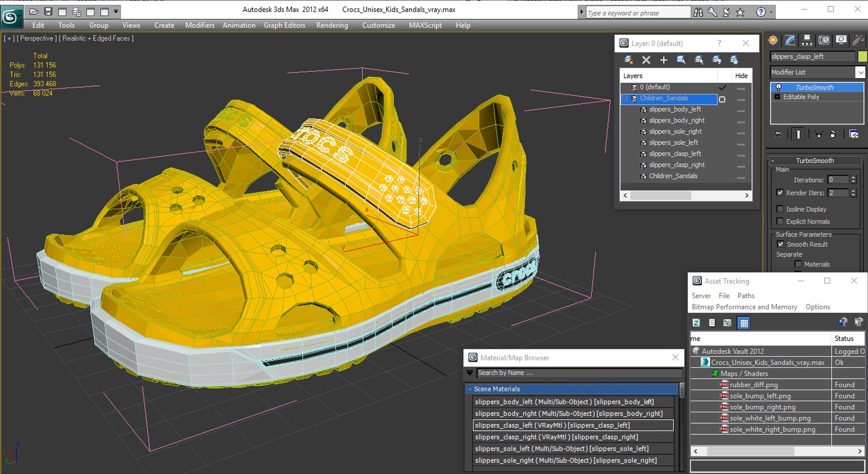Enable Explicit Normals checkbox

[780, 221]
